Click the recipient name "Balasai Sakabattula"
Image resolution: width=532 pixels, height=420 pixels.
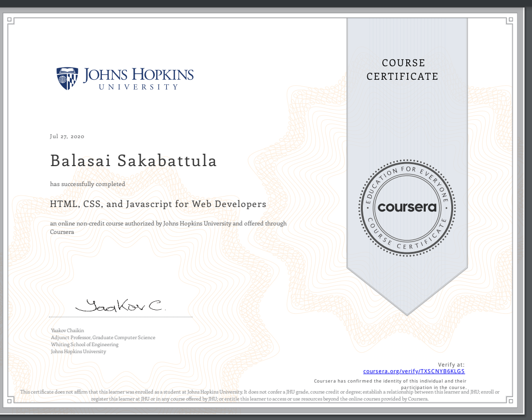[133, 161]
